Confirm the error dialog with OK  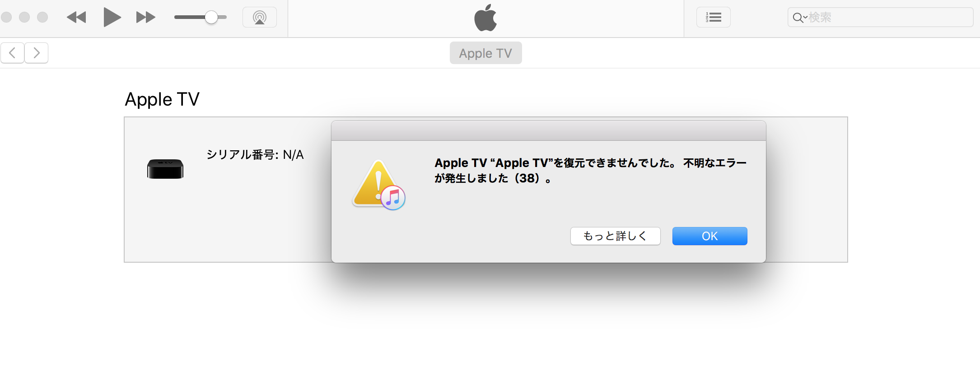(710, 236)
